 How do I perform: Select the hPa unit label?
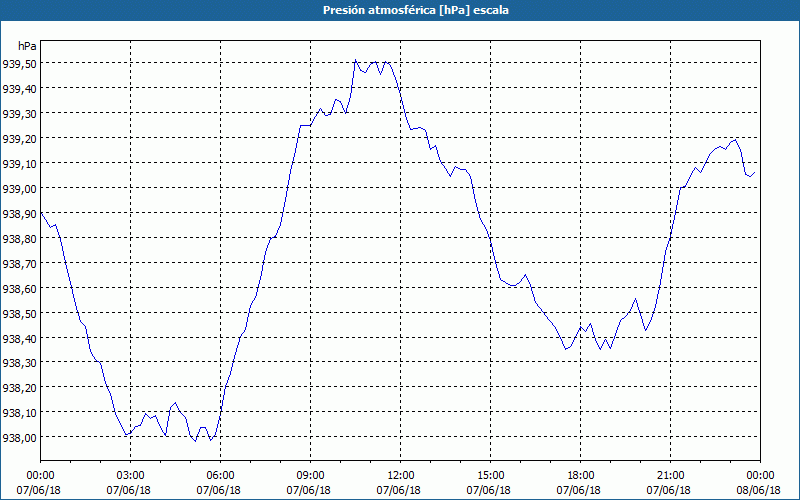click(x=28, y=46)
